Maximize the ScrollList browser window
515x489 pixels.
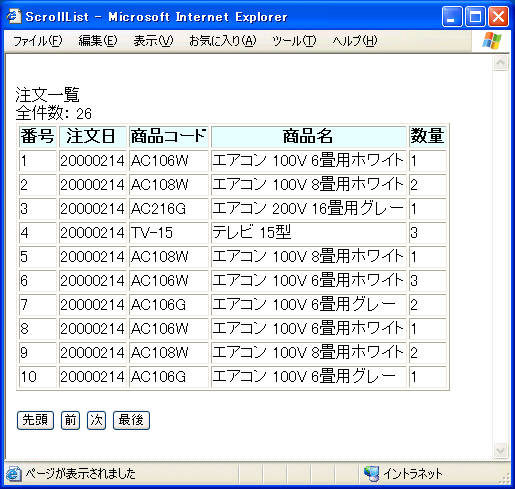tap(475, 16)
